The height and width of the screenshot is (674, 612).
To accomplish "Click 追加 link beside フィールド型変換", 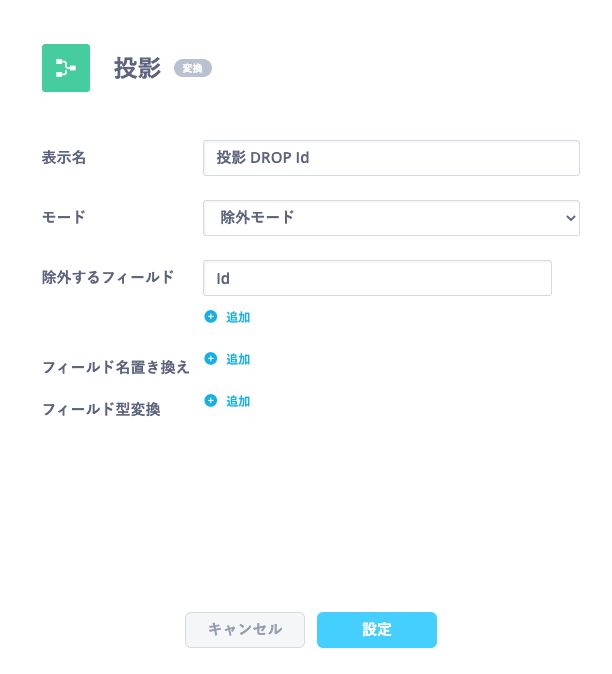I will click(238, 401).
